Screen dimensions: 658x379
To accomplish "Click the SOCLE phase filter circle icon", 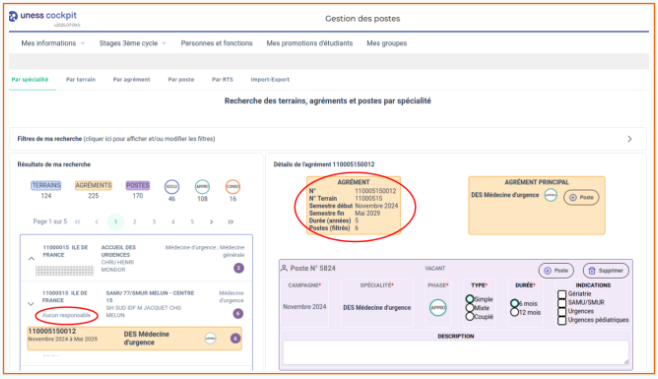I will point(172,186).
